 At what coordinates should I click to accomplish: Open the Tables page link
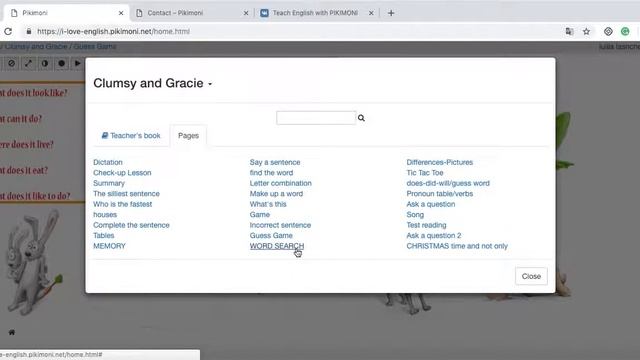(104, 236)
